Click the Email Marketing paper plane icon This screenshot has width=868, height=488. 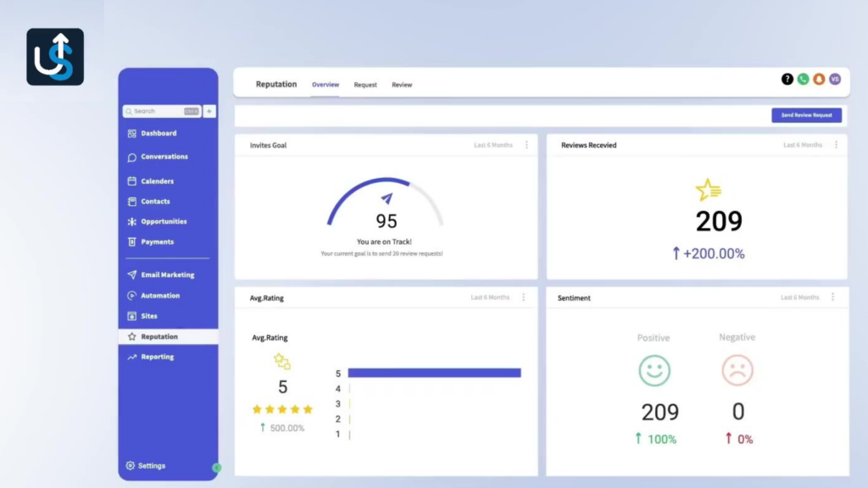(x=131, y=274)
